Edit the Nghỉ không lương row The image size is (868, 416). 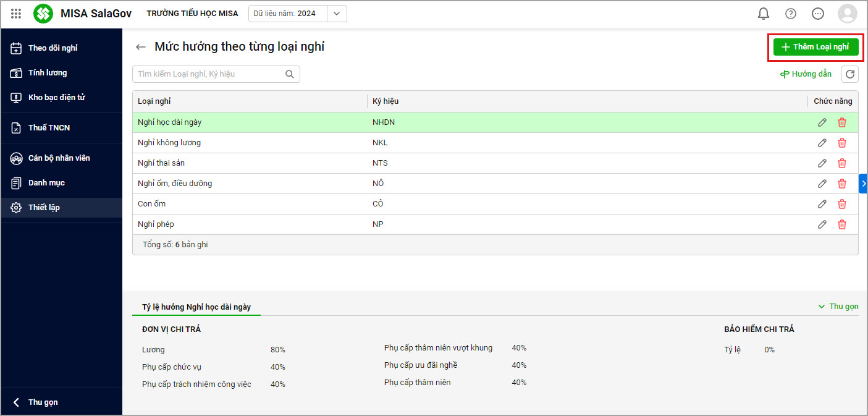(x=822, y=143)
